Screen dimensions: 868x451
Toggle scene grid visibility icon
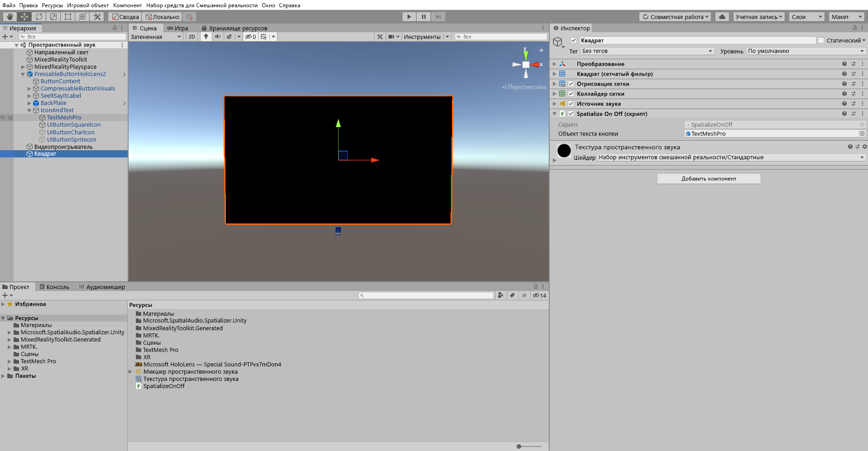coord(264,37)
